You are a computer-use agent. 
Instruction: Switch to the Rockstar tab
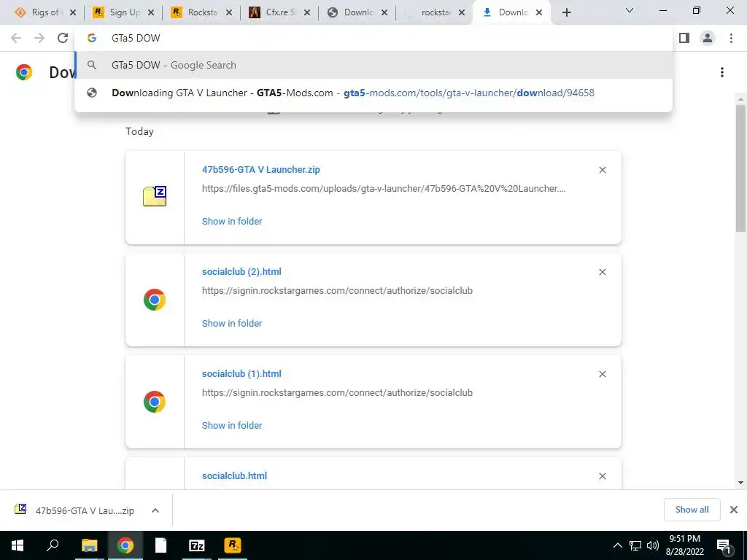[202, 13]
